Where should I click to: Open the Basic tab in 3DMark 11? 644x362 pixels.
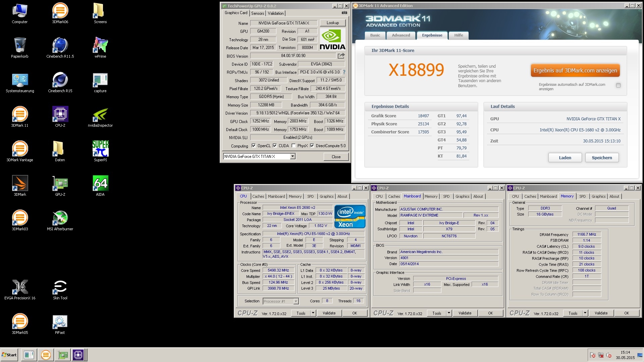375,35
